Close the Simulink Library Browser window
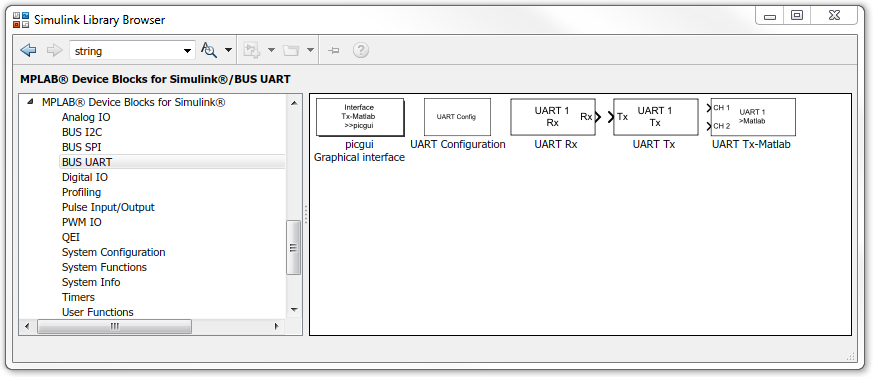This screenshot has width=873, height=377. click(834, 17)
